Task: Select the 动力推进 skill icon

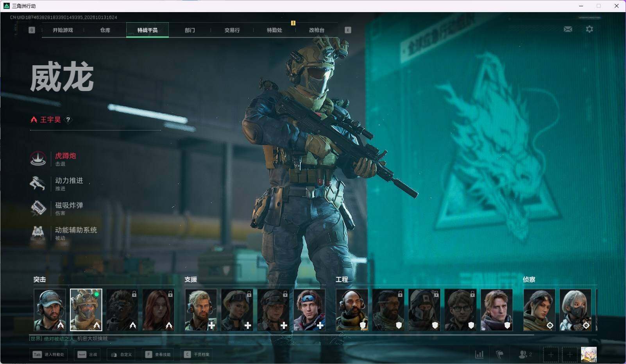Action: 38,183
